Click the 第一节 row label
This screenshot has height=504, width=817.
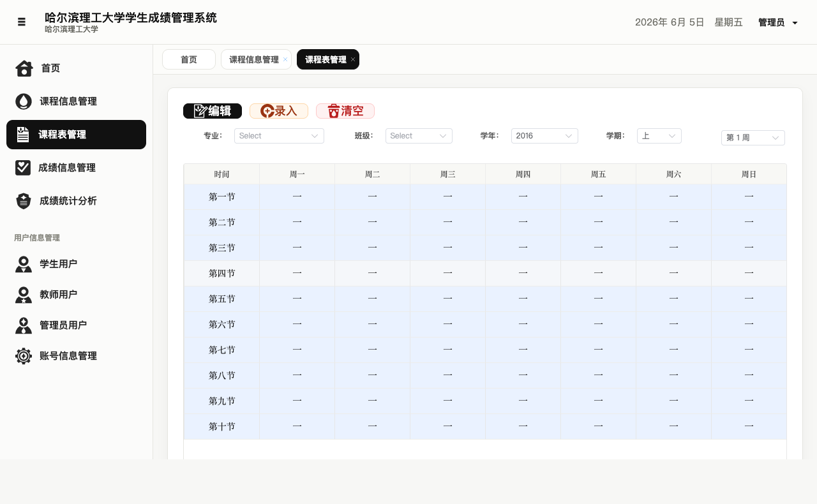(x=222, y=197)
